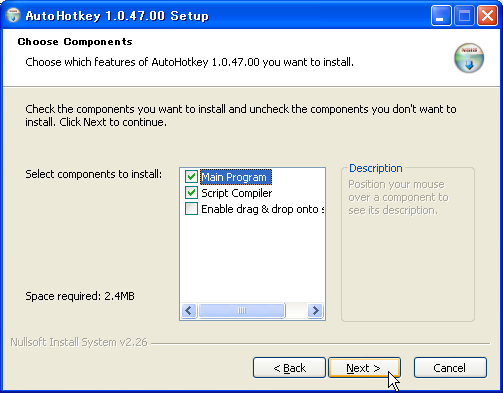Uncheck the Script Compiler checkbox
Screen dimensions: 503x393
pyautogui.click(x=191, y=193)
